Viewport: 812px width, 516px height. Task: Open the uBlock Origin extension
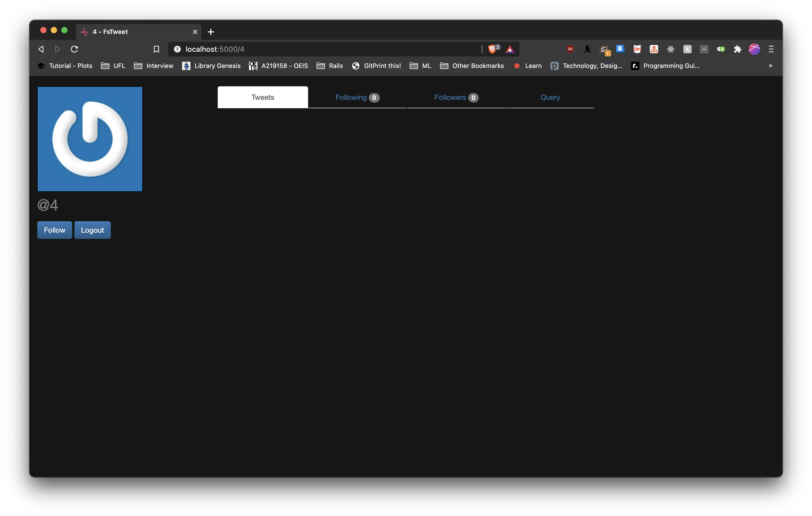[570, 49]
